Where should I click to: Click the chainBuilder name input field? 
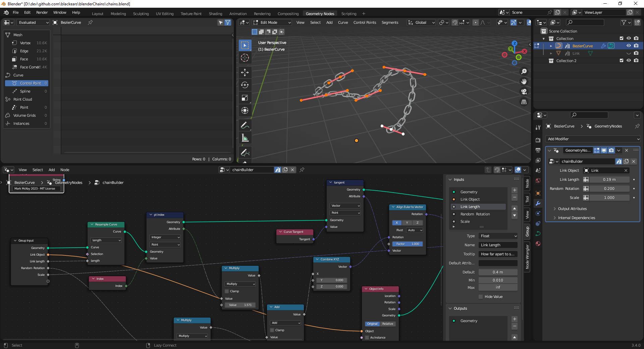pyautogui.click(x=588, y=161)
